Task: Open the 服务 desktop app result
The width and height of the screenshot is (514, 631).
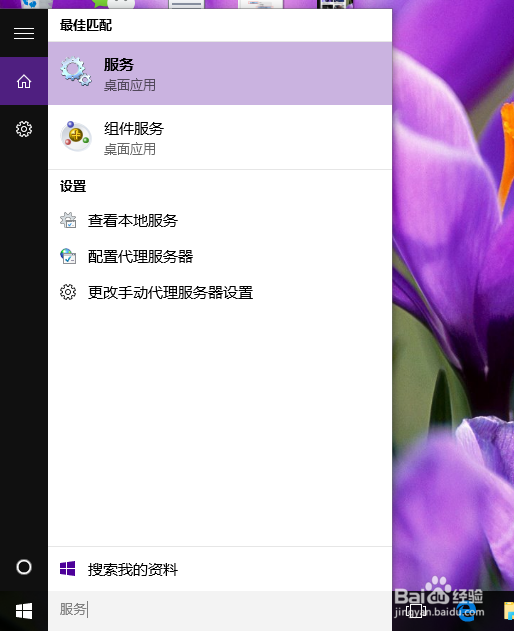Action: (220, 74)
